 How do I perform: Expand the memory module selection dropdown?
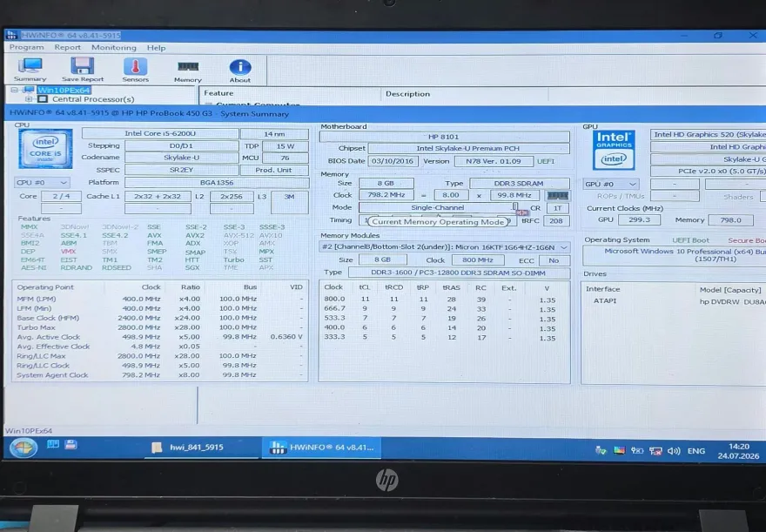coord(444,247)
